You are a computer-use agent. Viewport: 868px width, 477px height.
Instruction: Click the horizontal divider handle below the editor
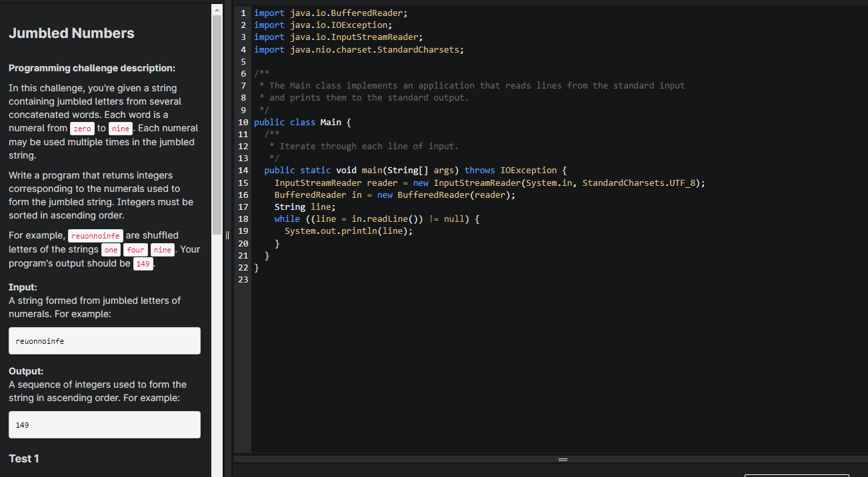coord(563,459)
